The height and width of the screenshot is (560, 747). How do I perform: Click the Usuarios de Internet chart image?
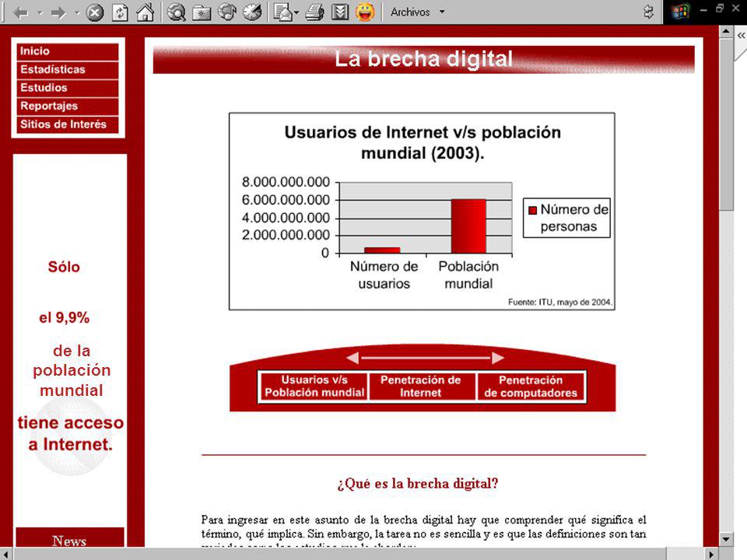[x=422, y=212]
